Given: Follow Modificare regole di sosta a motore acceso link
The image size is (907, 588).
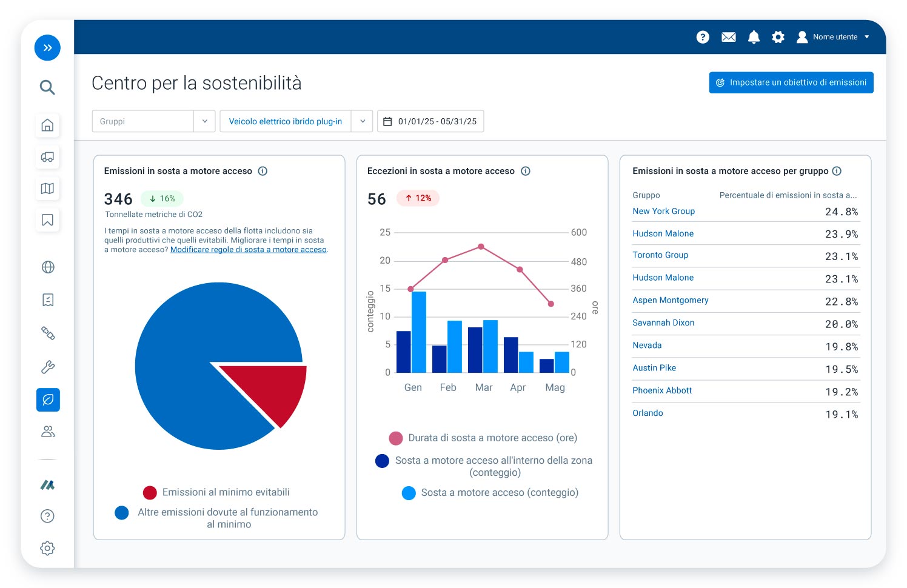Looking at the screenshot, I should 248,250.
